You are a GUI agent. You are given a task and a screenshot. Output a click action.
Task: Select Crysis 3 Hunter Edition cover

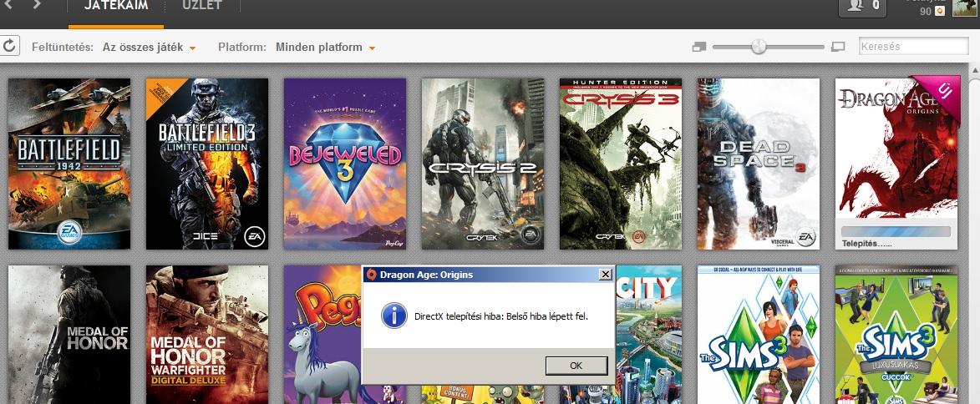coord(621,164)
